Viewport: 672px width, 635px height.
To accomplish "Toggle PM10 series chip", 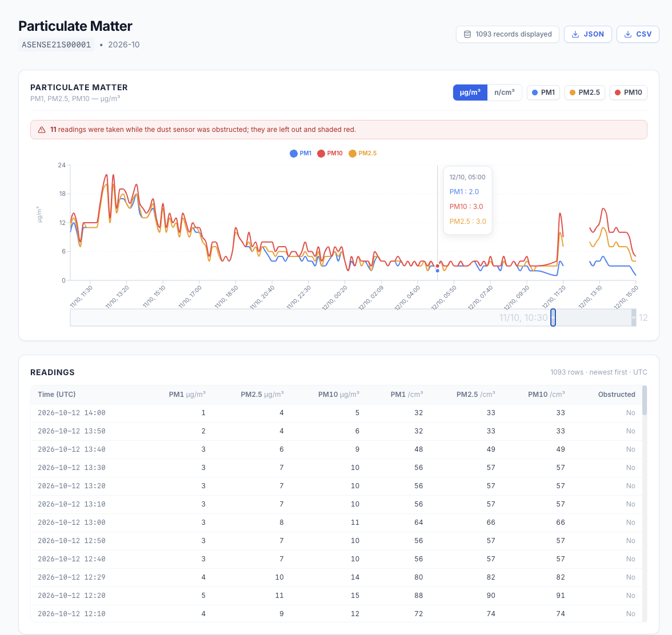I will (x=629, y=93).
